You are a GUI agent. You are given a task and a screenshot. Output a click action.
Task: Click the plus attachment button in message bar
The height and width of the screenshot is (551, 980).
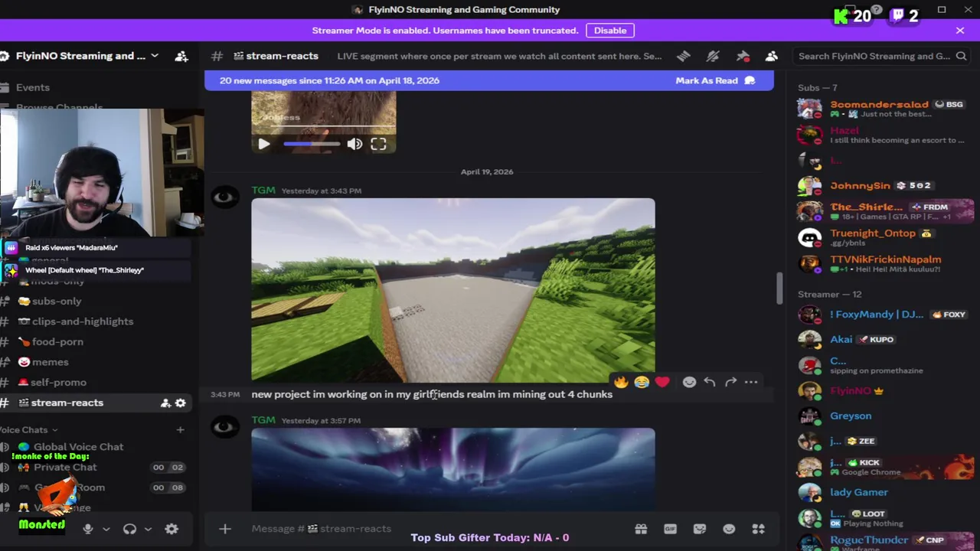click(x=225, y=529)
